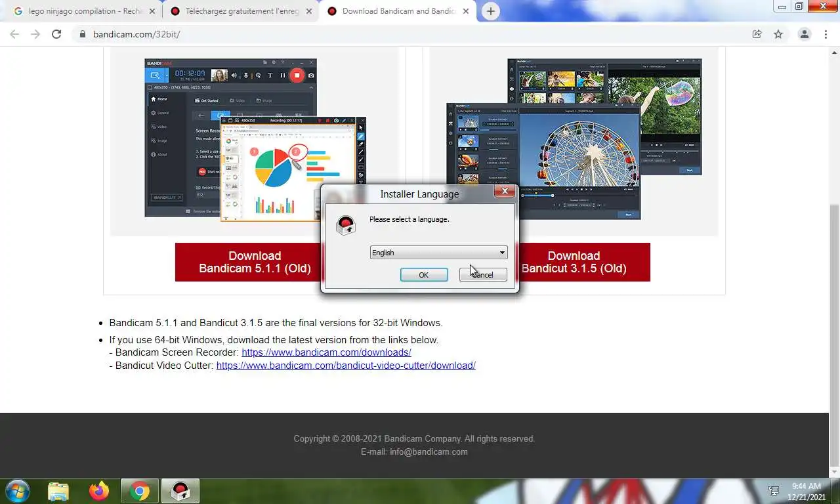Screen dimensions: 840x504
Task: Open bandicam.com/downloads/ link
Action: [326, 352]
